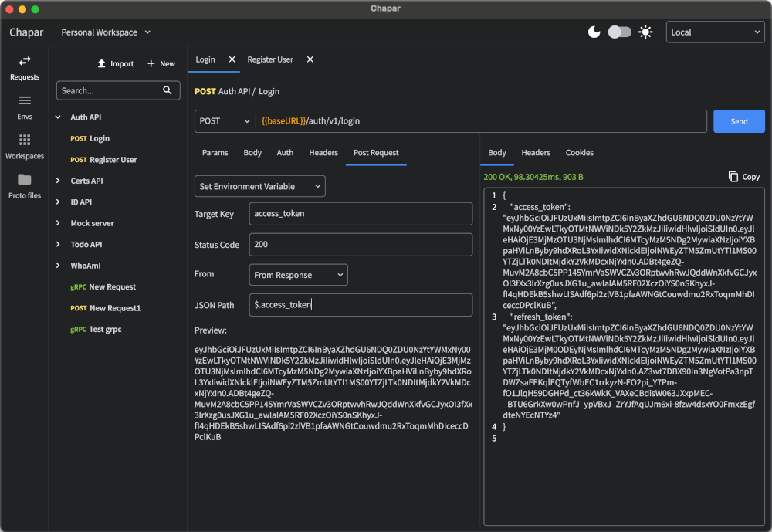Open the Local environment dropdown
Image resolution: width=772 pixels, height=532 pixels.
[715, 32]
